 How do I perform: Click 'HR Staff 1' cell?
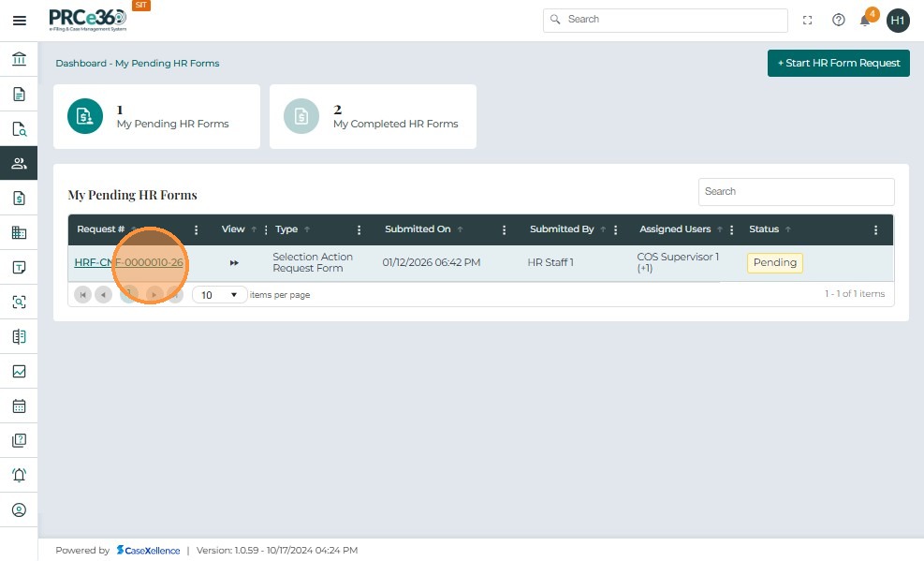point(550,263)
